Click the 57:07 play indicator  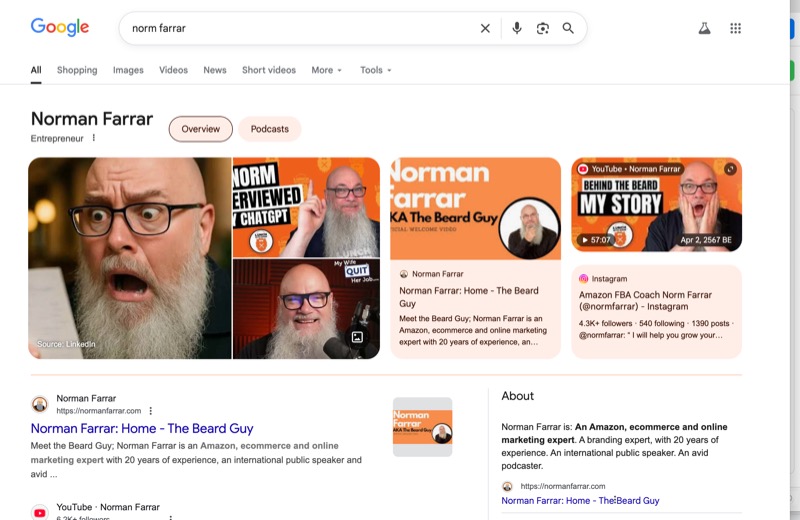click(x=595, y=240)
